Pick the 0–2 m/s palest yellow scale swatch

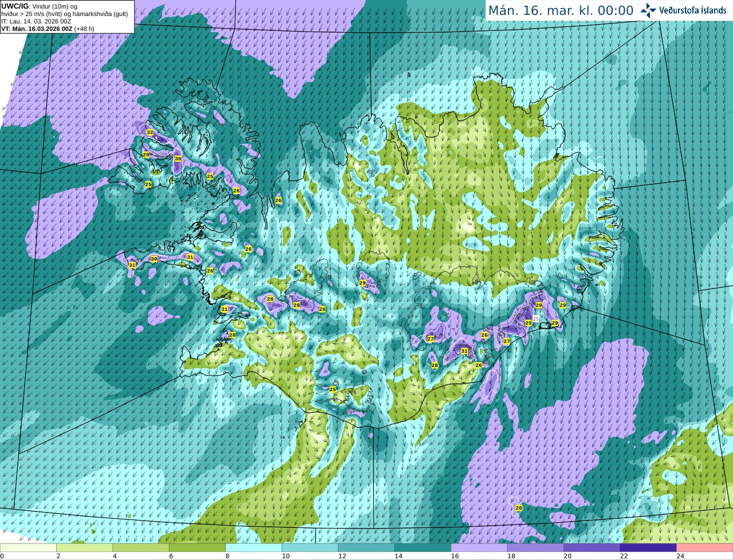[28, 547]
